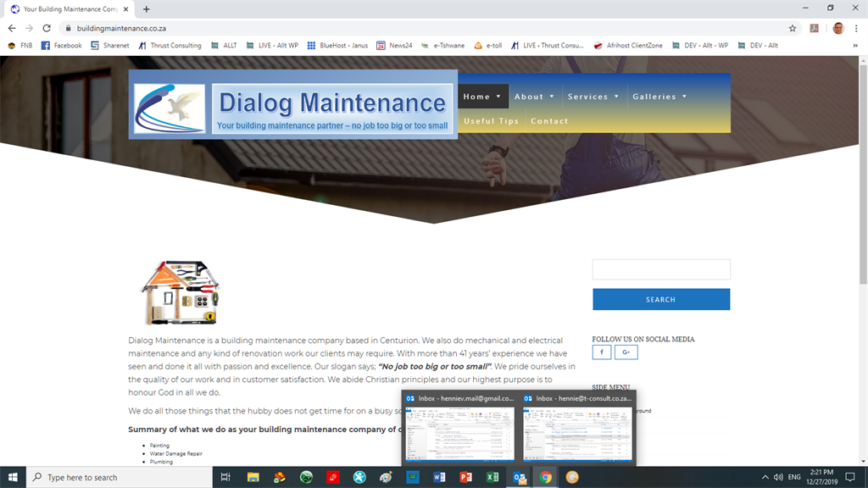
Task: Expand the About dropdown menu
Action: point(534,97)
